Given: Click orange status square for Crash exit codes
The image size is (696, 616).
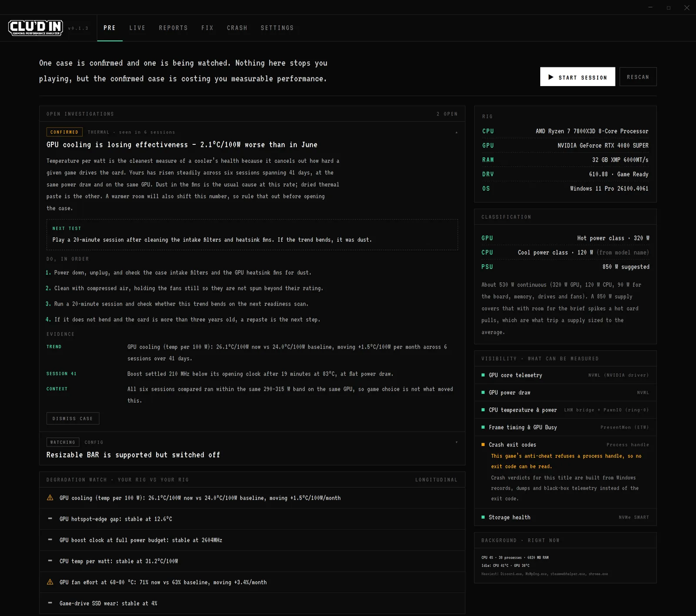Looking at the screenshot, I should [483, 445].
